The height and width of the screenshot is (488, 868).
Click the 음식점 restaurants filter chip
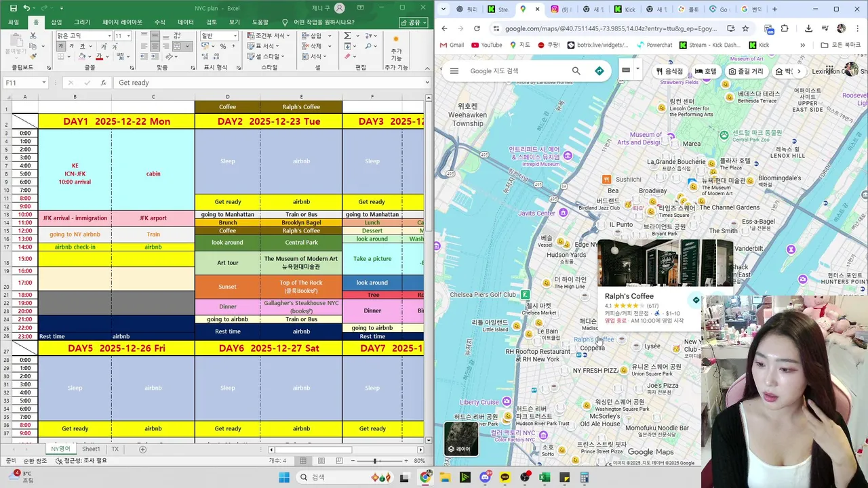pyautogui.click(x=669, y=71)
